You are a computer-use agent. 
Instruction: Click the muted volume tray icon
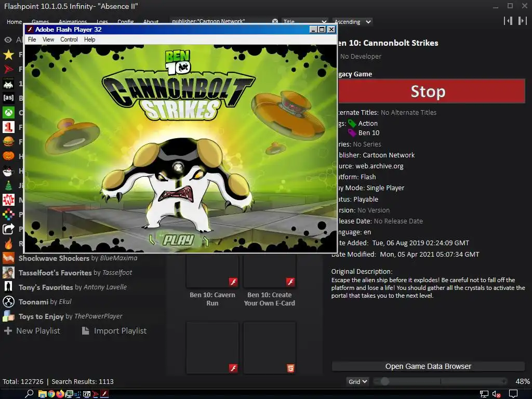point(496,394)
